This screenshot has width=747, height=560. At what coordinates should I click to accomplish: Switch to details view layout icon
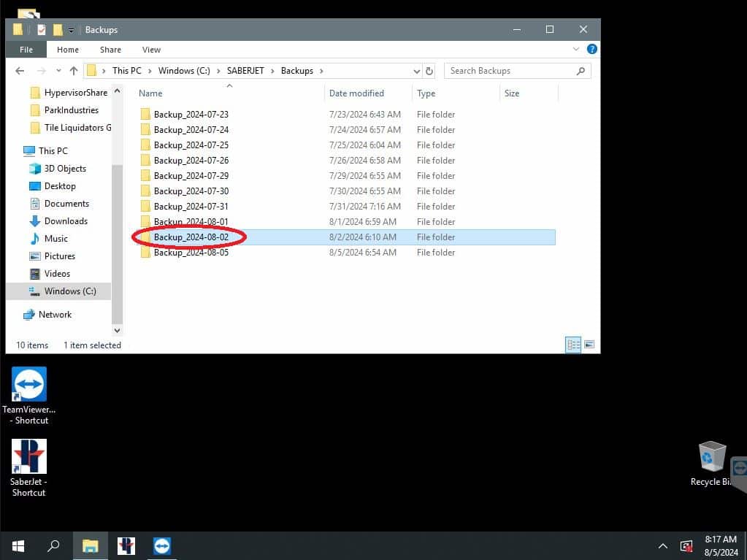click(573, 345)
